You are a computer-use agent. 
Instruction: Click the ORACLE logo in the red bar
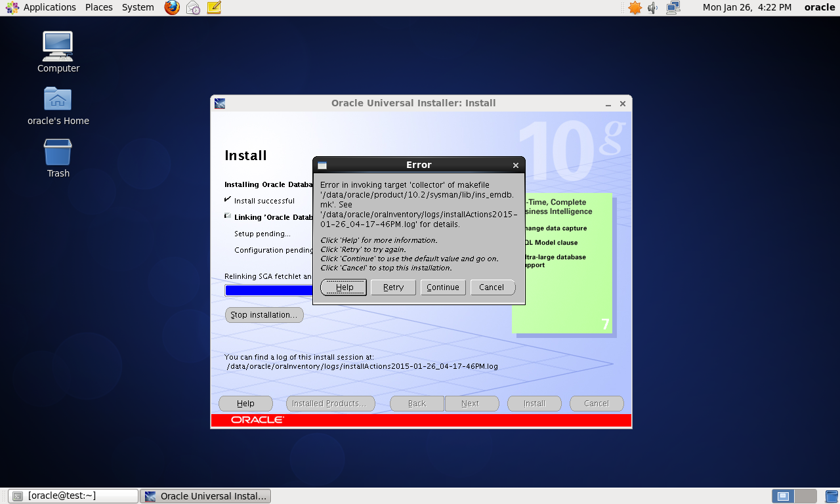tap(257, 420)
